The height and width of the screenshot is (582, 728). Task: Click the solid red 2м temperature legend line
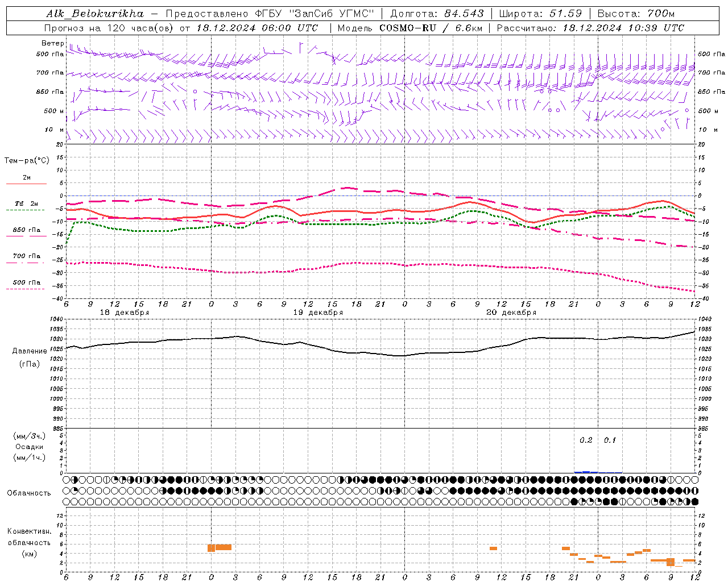click(x=26, y=184)
